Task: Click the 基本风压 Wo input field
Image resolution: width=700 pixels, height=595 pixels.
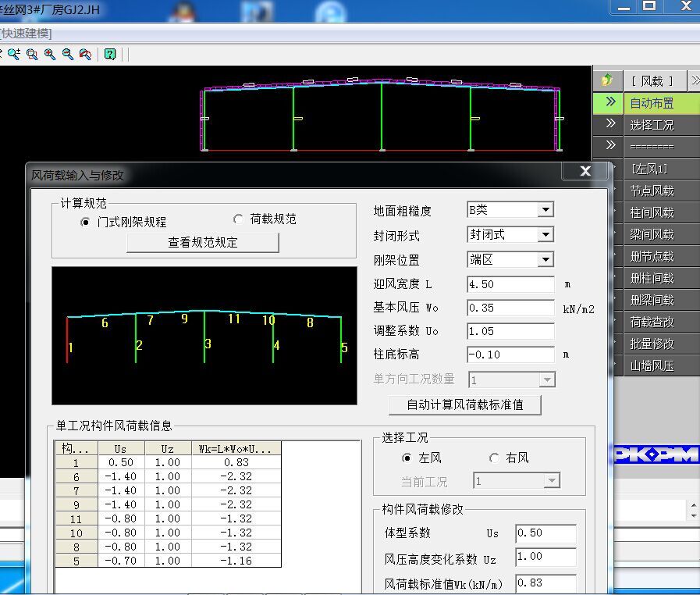Action: tap(510, 308)
